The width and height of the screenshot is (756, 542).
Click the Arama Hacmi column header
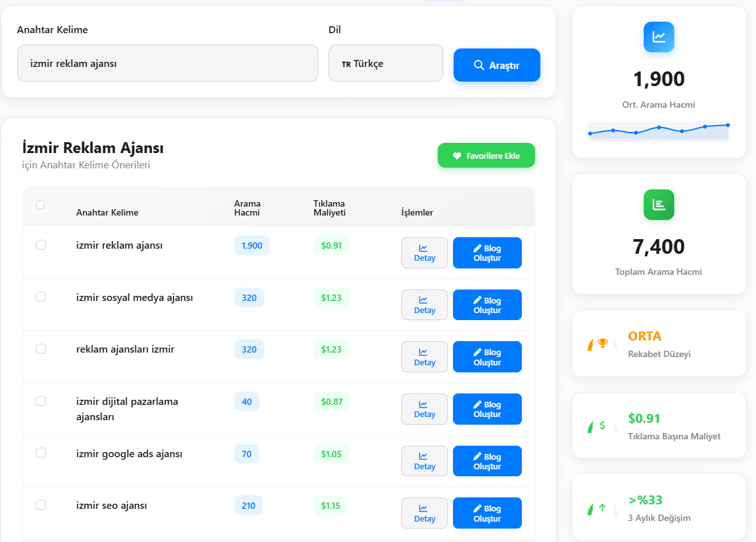coord(248,208)
